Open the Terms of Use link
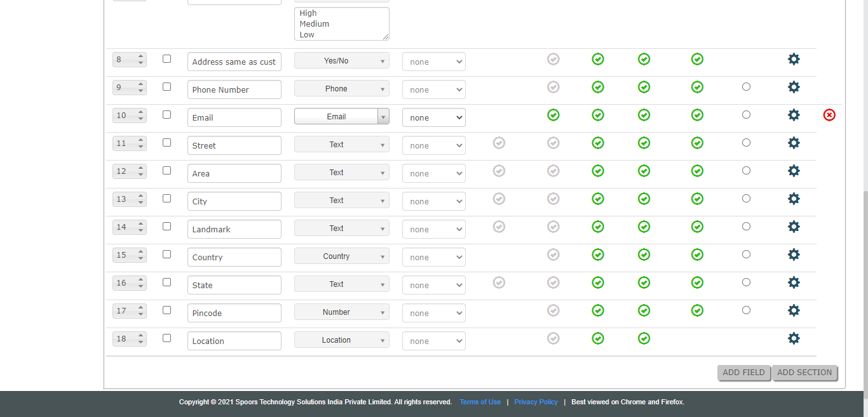Image resolution: width=868 pixels, height=417 pixels. [480, 402]
